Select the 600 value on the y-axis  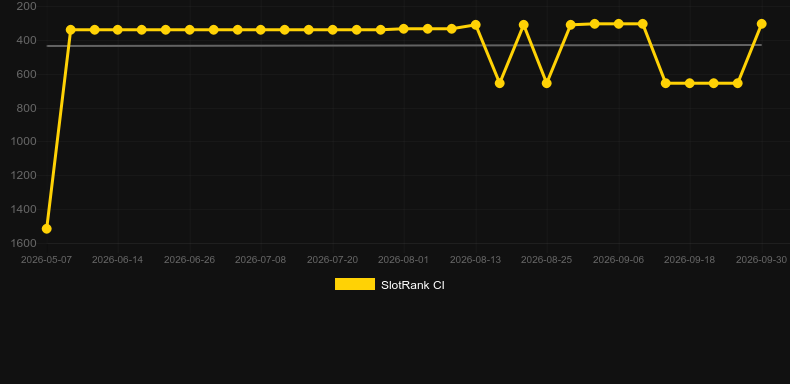(x=27, y=74)
